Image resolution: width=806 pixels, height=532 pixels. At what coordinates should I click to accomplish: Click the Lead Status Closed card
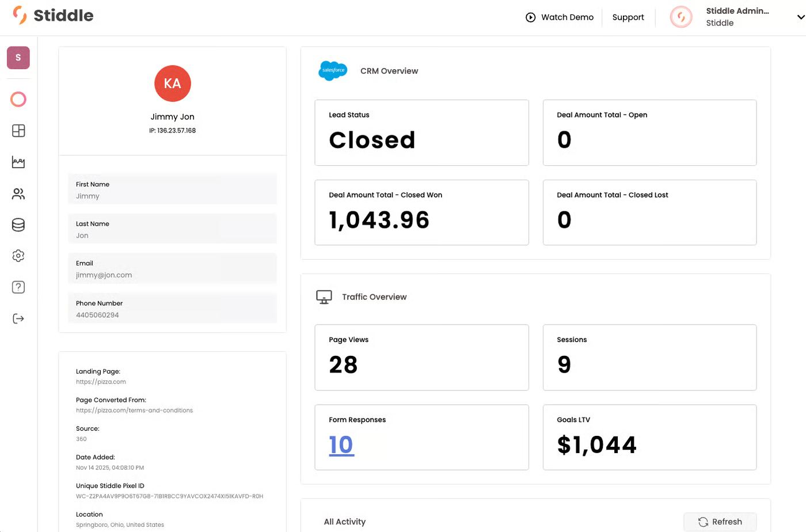pos(421,133)
